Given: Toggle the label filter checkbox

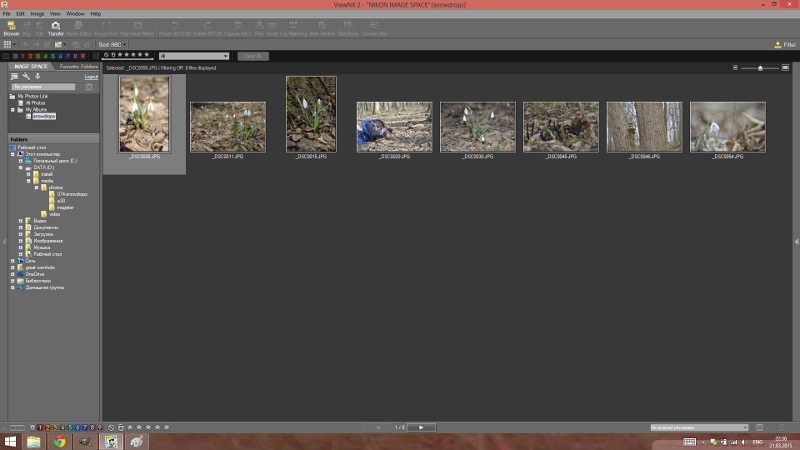Looking at the screenshot, I should pos(6,56).
